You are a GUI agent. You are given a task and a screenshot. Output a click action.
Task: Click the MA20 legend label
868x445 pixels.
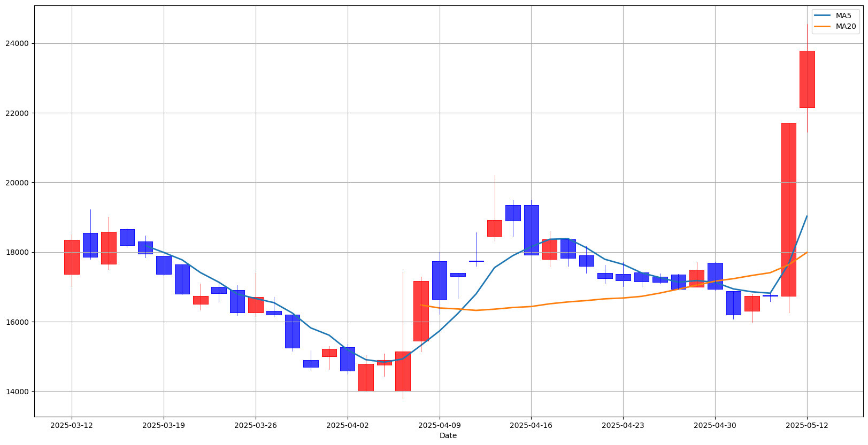pyautogui.click(x=846, y=26)
